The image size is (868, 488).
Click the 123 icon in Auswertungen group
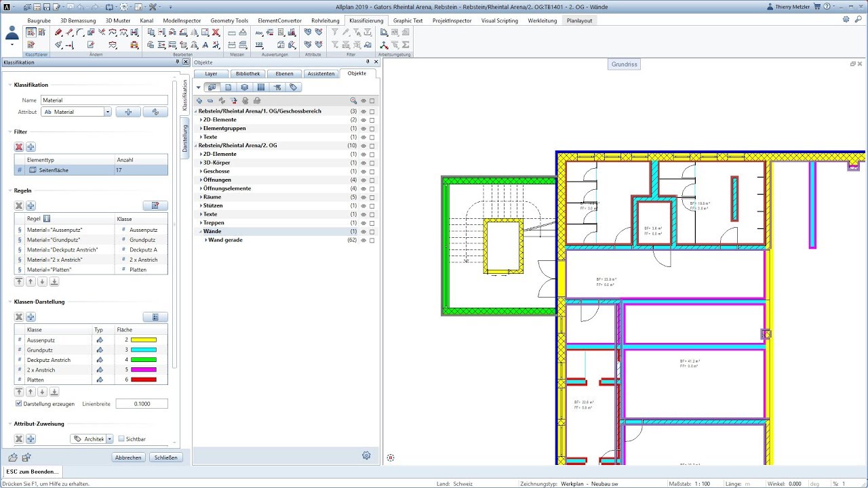click(x=259, y=45)
